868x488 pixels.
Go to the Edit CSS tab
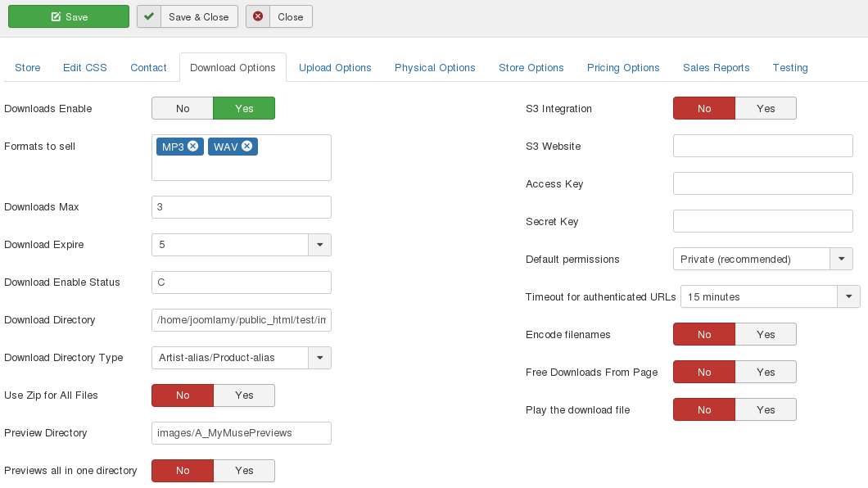85,68
